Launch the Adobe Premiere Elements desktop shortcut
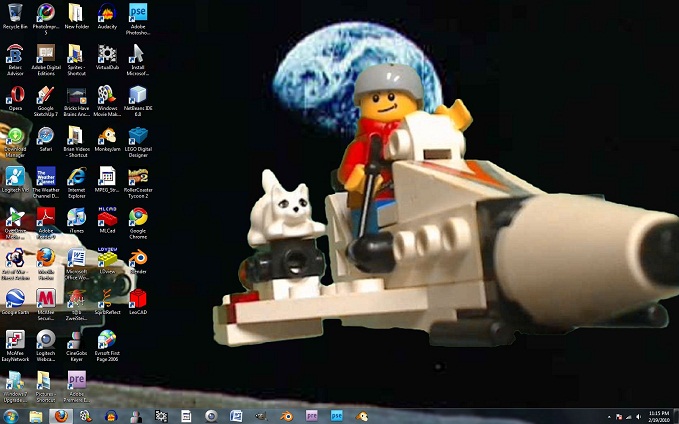679x424 pixels. pyautogui.click(x=77, y=387)
